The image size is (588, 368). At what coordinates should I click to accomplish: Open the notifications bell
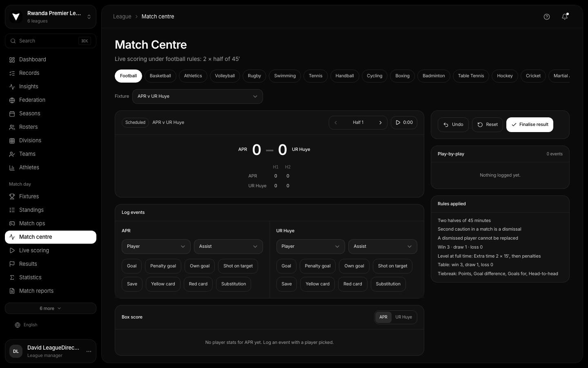coord(565,17)
